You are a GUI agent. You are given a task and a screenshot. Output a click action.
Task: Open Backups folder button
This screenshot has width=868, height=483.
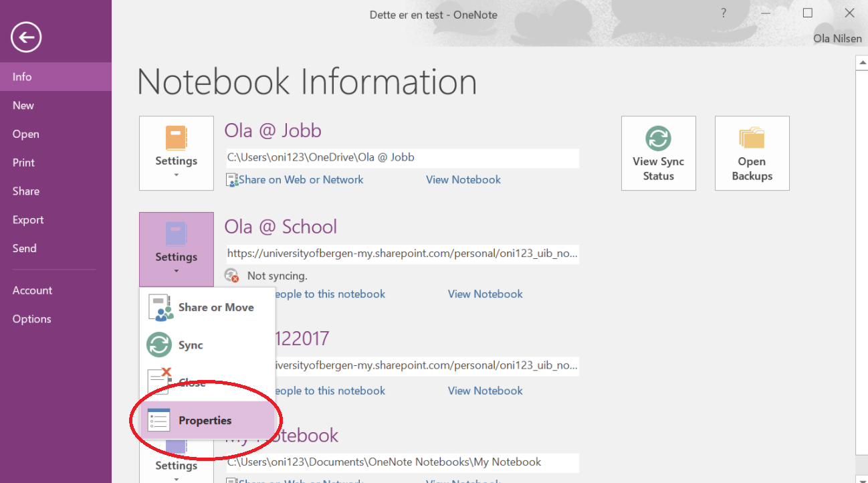click(752, 153)
